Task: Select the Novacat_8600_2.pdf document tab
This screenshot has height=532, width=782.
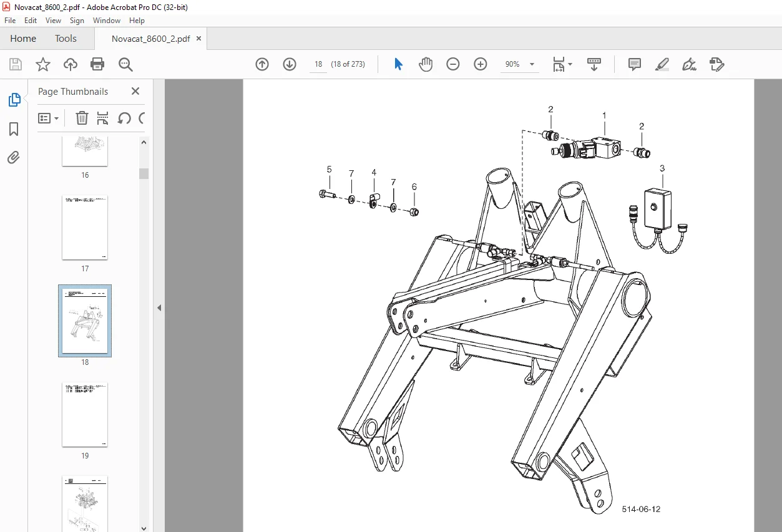Action: tap(150, 39)
